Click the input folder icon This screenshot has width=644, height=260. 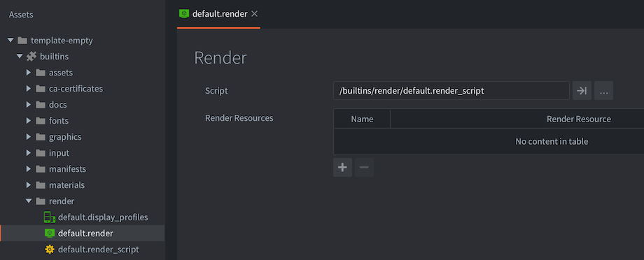pos(41,153)
